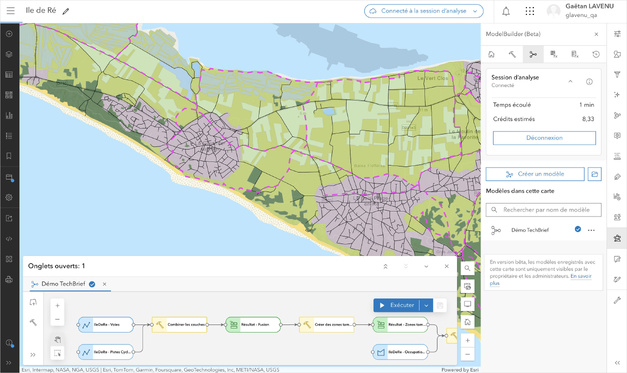The width and height of the screenshot is (627, 373).
Task: Open the Tables panel in left sidebar
Action: point(9,74)
